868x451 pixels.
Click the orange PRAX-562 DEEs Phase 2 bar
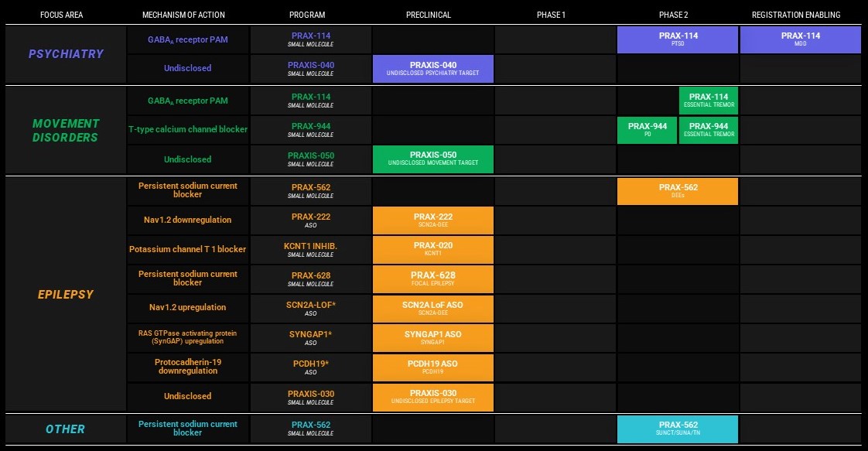[678, 191]
